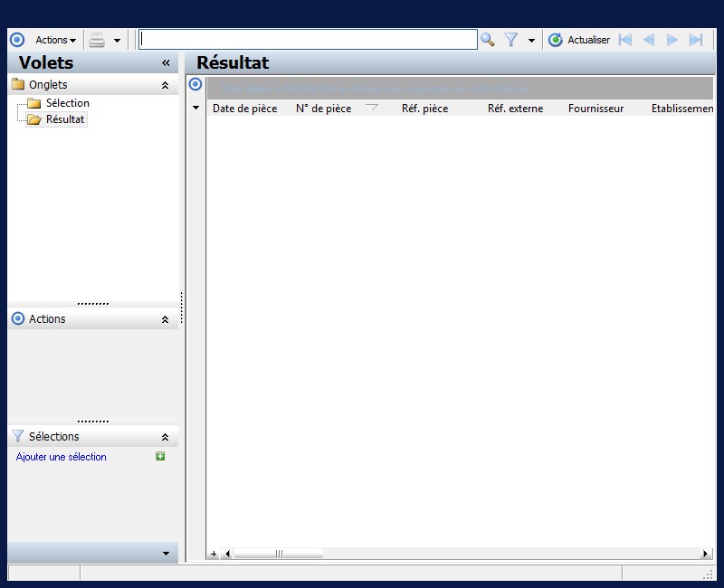The width and height of the screenshot is (724, 588).
Task: Collapse the Volets pane with double chevron
Action: pos(166,62)
